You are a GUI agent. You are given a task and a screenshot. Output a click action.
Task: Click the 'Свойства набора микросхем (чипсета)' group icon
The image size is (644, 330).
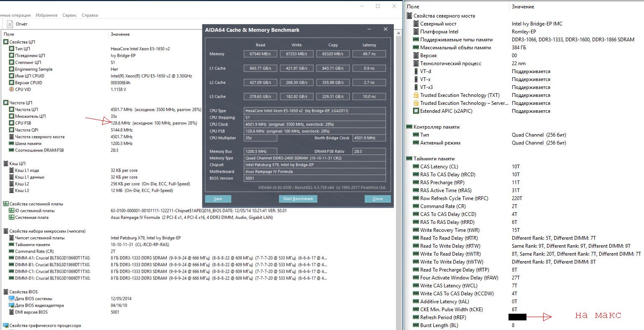coord(6,231)
